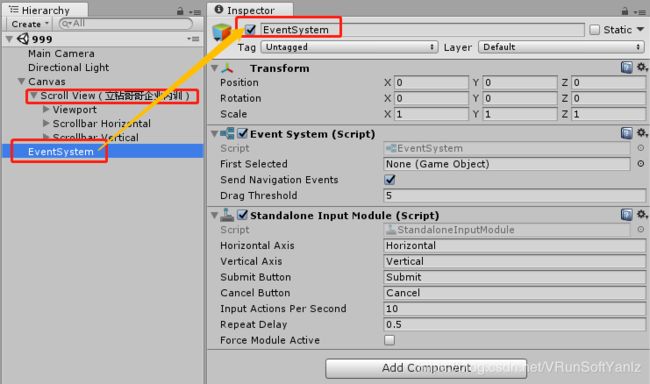Open Event System gear settings menu
The width and height of the screenshot is (650, 384).
pyautogui.click(x=641, y=132)
